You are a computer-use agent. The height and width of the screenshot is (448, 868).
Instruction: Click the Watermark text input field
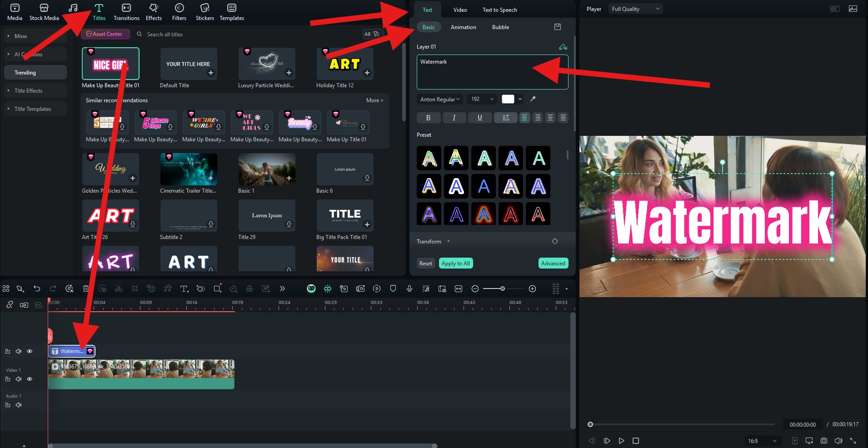tap(492, 72)
